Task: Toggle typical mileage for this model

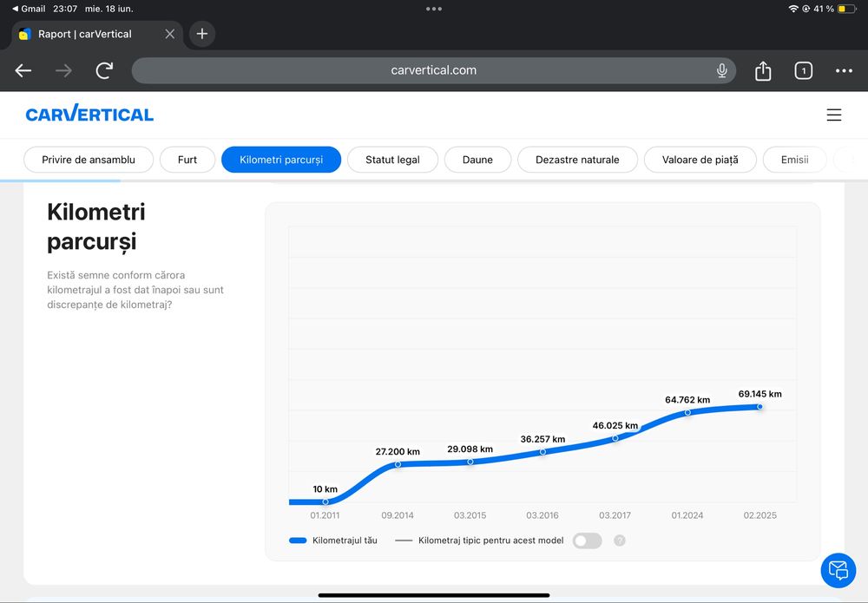Action: pos(588,541)
